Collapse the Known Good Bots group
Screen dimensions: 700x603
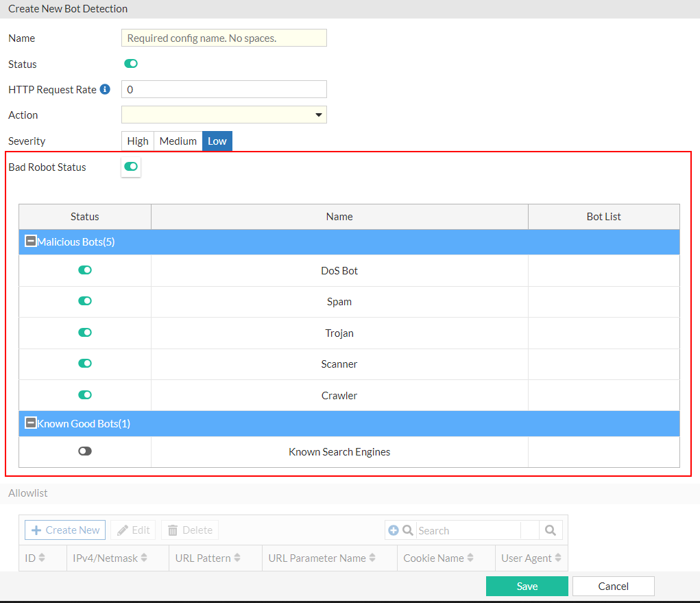(30, 423)
